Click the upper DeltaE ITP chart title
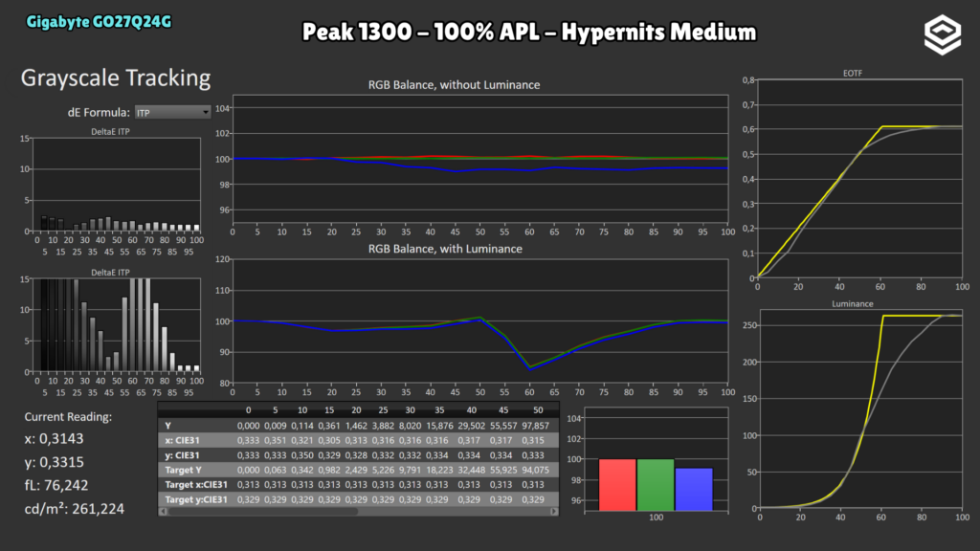The width and height of the screenshot is (980, 551). coord(110,132)
